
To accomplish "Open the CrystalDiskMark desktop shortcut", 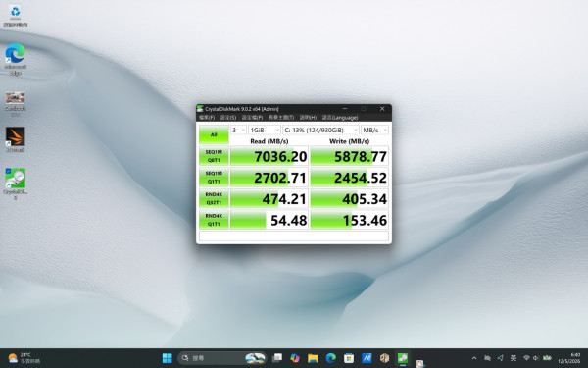I will point(16,184).
